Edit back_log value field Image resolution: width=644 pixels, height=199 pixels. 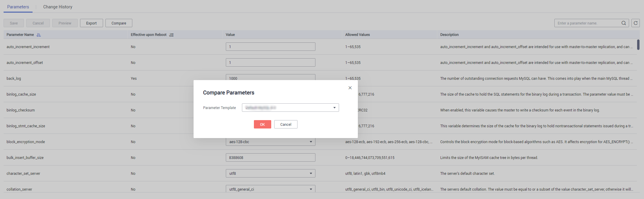coord(270,77)
